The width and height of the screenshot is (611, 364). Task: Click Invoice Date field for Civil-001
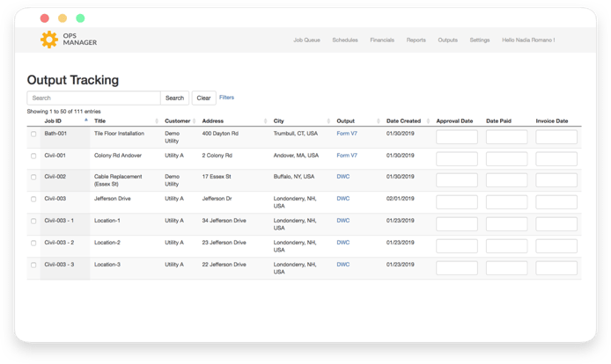[556, 159]
